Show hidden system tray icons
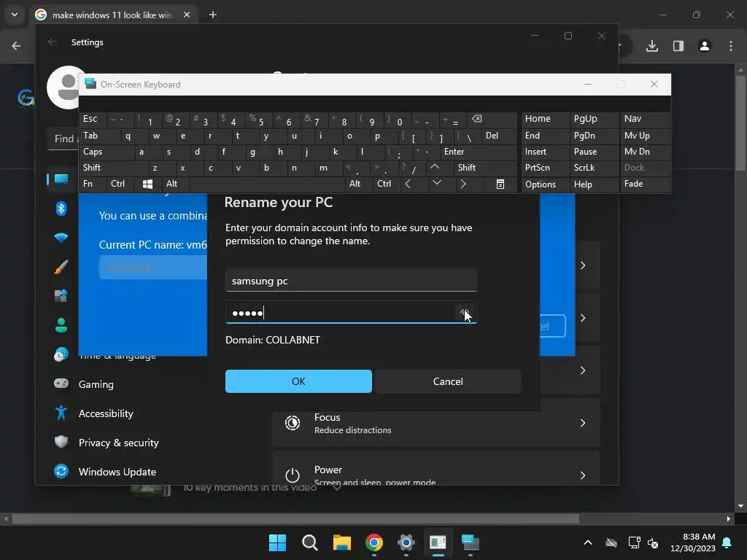Screen dimensions: 747x560 [x=588, y=542]
